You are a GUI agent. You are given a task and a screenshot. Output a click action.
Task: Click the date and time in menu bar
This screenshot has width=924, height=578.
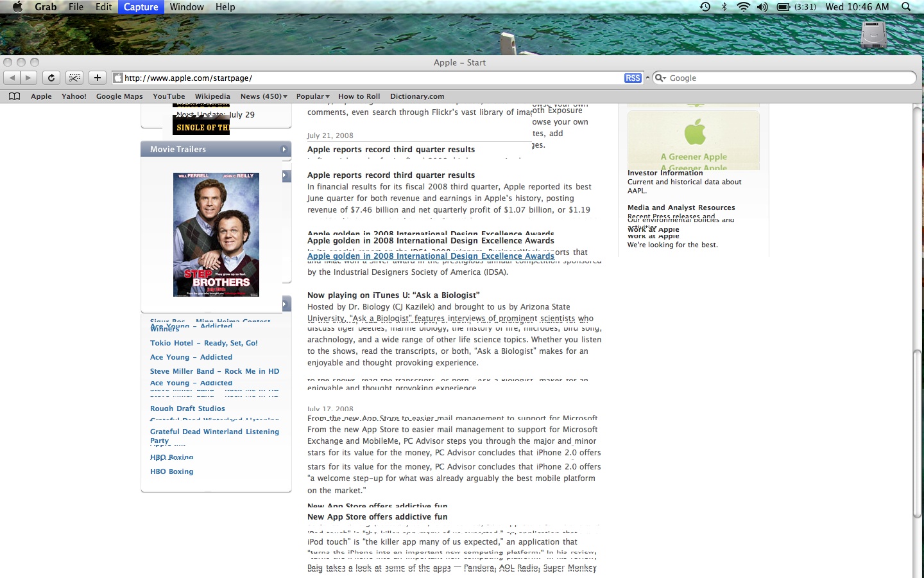857,6
